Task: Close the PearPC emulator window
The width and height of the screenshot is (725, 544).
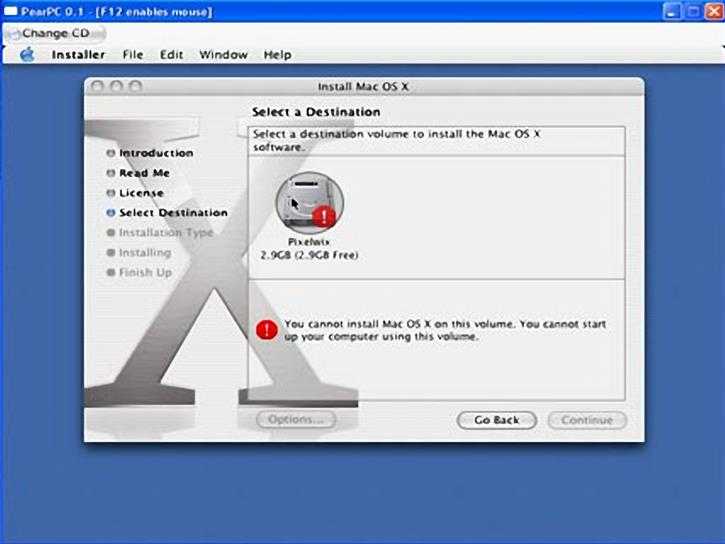Action: pyautogui.click(x=713, y=12)
